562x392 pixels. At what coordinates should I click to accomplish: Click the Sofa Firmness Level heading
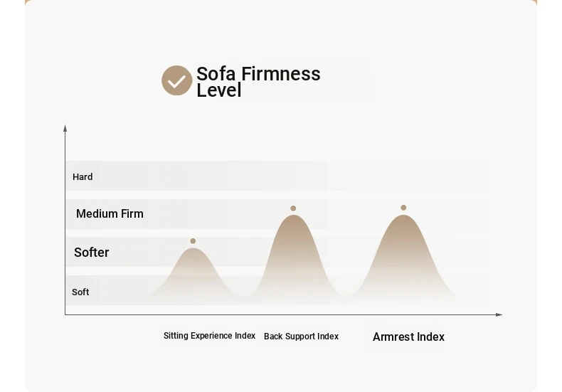coord(258,81)
